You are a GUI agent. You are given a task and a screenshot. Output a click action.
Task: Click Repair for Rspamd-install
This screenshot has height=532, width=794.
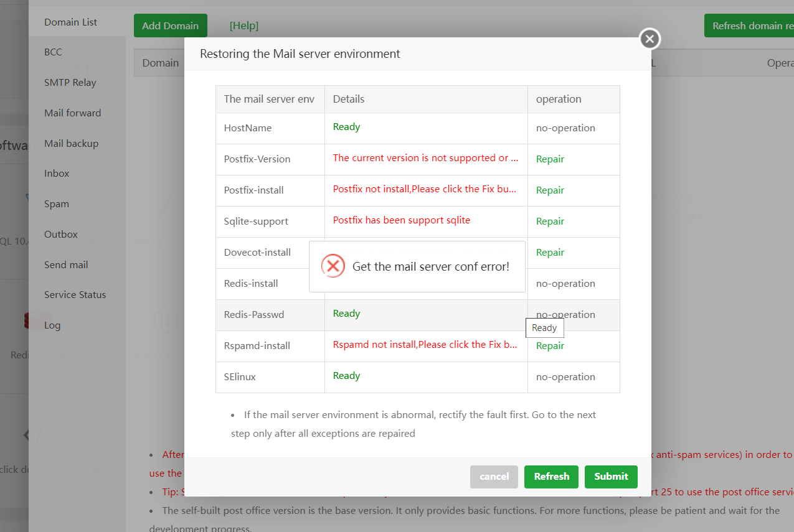(550, 346)
